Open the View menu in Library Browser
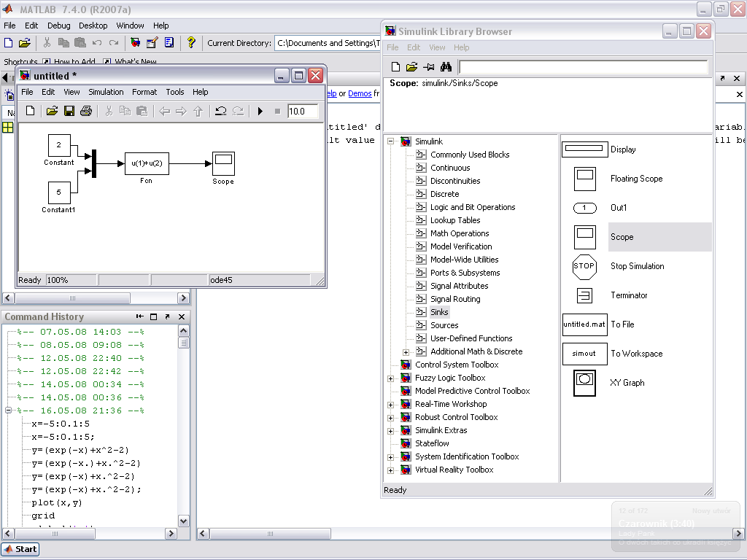Image resolution: width=747 pixels, height=560 pixels. [437, 47]
